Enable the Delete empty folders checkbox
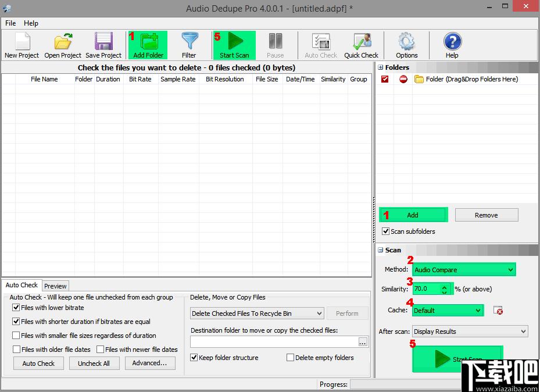The height and width of the screenshot is (392, 540). click(290, 358)
